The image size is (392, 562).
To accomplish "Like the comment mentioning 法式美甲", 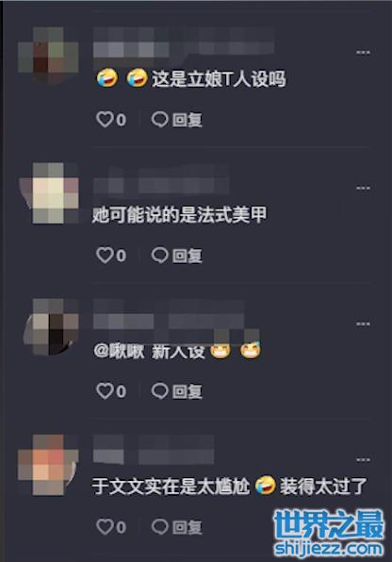I will tap(105, 256).
